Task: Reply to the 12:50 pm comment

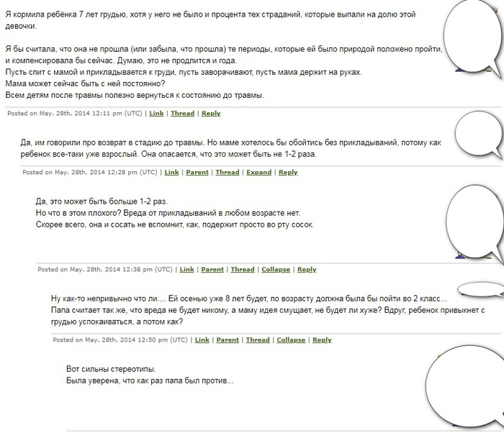Action: coord(322,340)
